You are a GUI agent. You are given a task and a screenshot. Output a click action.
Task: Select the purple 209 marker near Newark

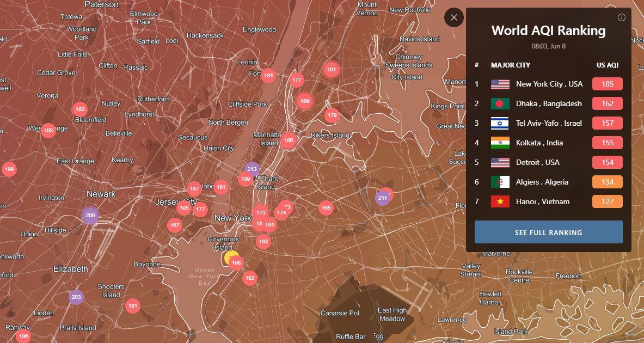coord(90,216)
